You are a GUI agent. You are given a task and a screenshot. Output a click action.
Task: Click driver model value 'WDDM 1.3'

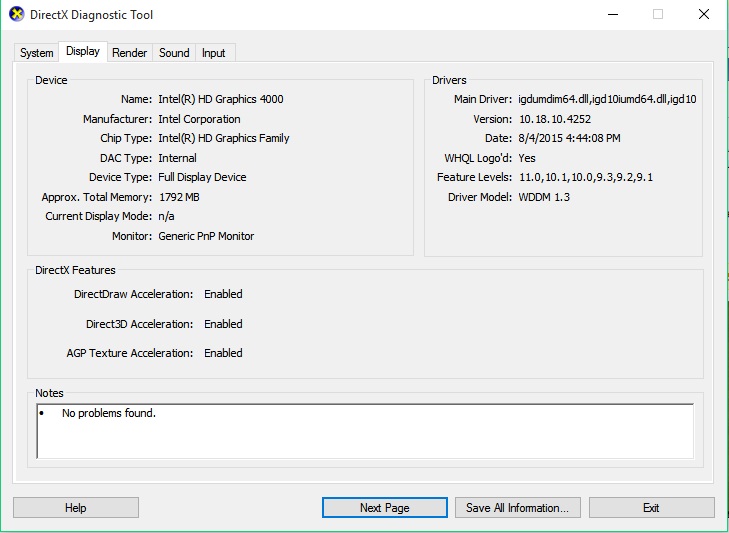click(544, 197)
